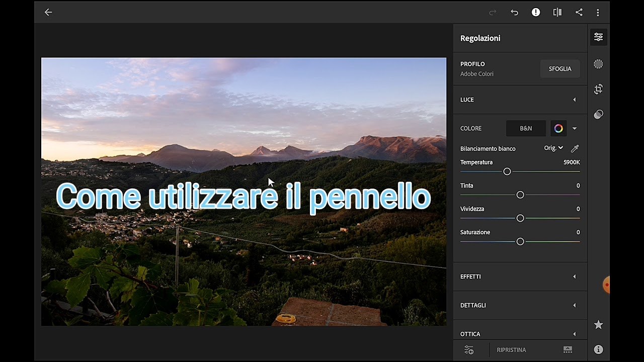
Task: Click the Vividezza slider handle
Action: tap(520, 218)
